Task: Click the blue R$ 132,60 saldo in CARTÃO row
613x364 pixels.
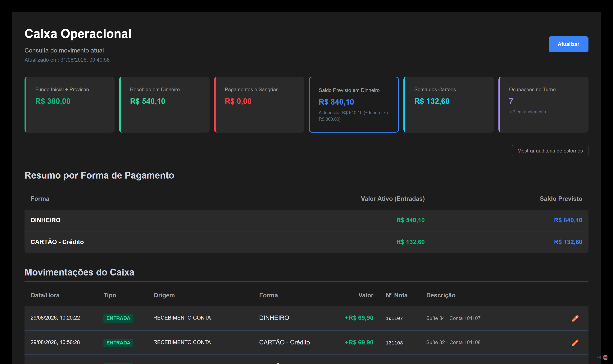Action: (568, 242)
